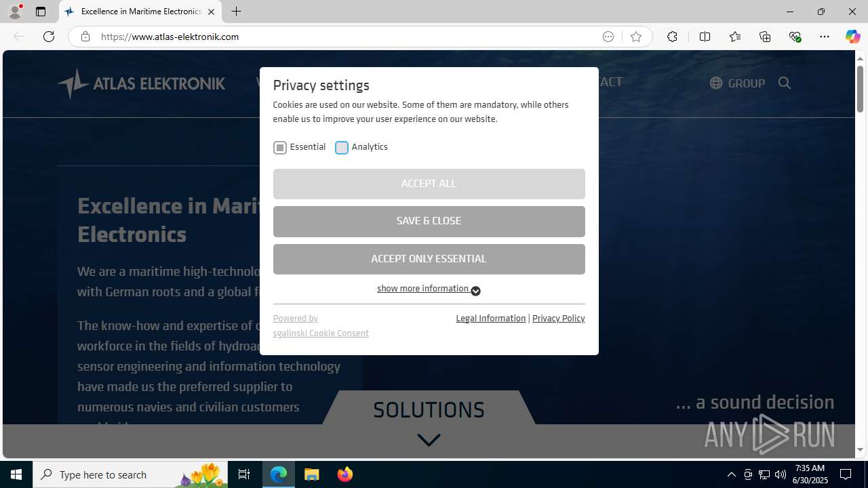The image size is (868, 488).
Task: Toggle Split screen view
Action: pyautogui.click(x=705, y=37)
